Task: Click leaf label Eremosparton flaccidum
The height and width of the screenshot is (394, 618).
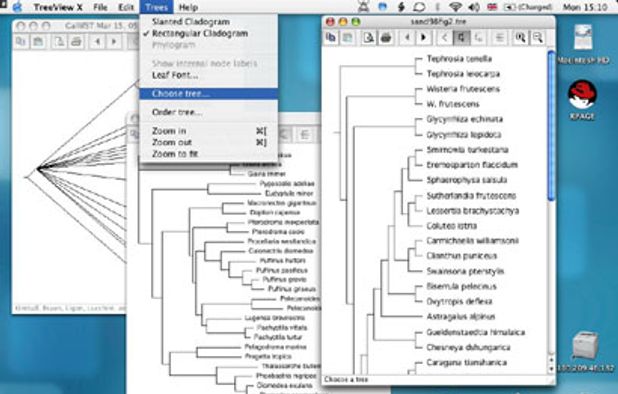Action: click(x=472, y=165)
